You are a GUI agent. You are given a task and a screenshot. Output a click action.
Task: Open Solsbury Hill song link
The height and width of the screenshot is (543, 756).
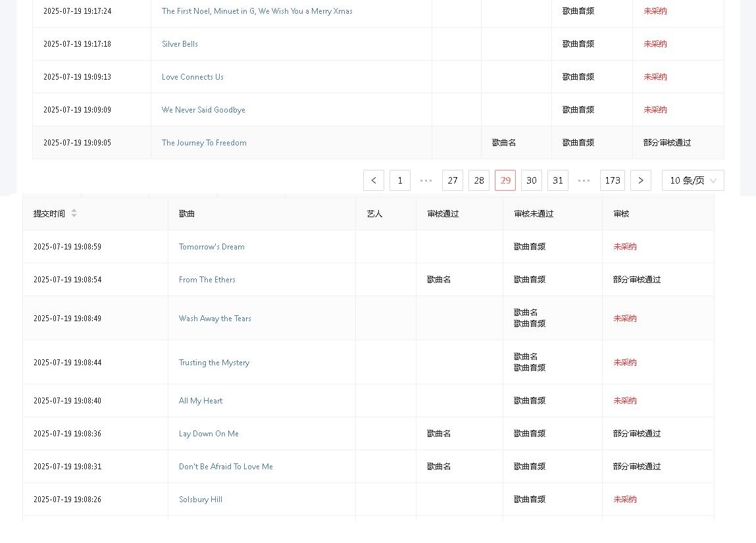click(200, 500)
